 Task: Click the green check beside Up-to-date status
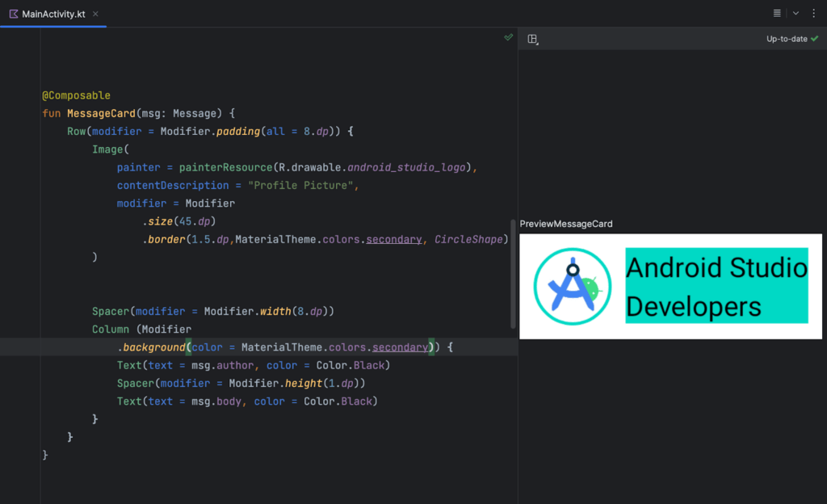(815, 38)
